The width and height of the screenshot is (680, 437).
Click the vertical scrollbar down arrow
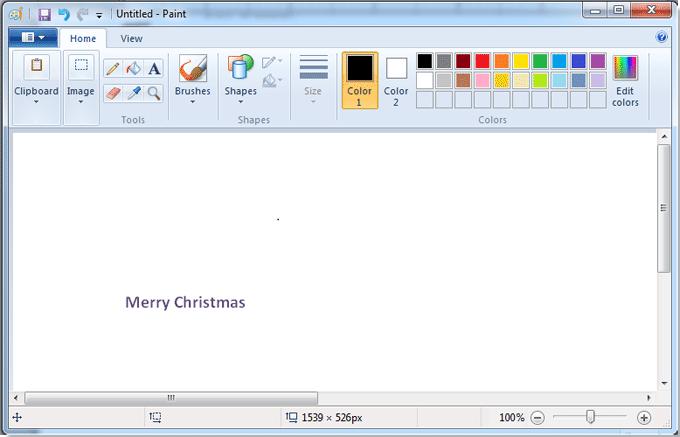point(664,383)
